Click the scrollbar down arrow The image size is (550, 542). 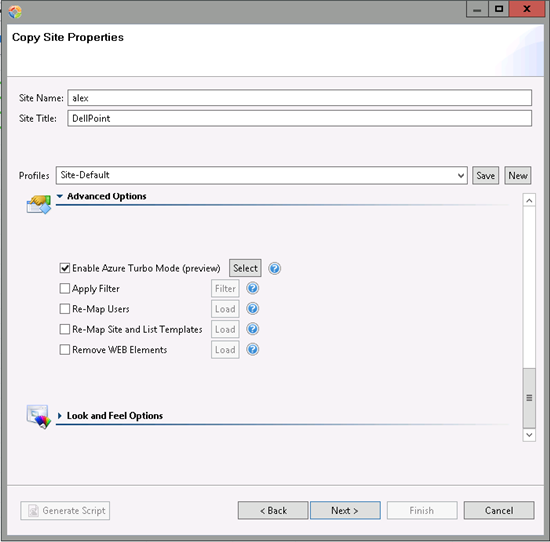click(x=529, y=435)
